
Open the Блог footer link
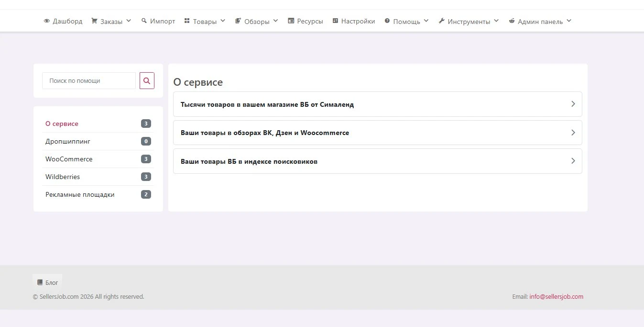click(47, 282)
